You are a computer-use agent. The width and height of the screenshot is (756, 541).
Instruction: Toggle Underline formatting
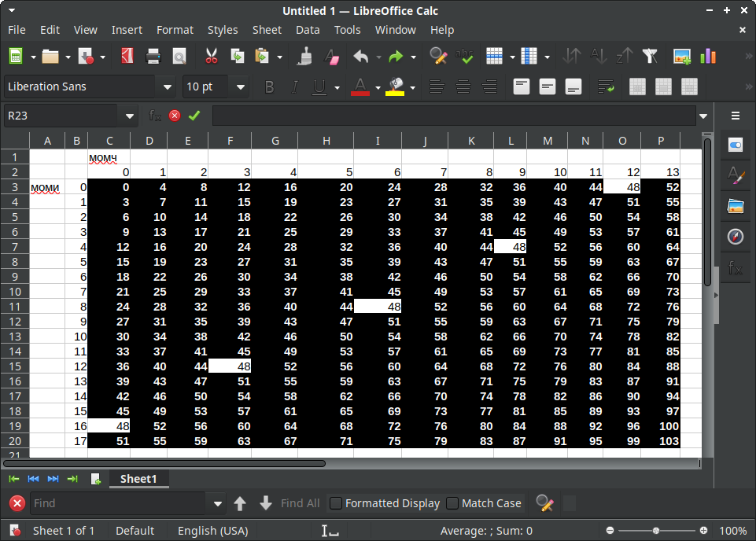tap(319, 87)
